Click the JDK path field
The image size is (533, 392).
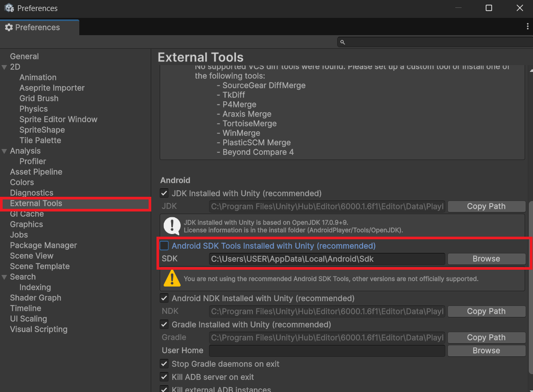pyautogui.click(x=327, y=207)
